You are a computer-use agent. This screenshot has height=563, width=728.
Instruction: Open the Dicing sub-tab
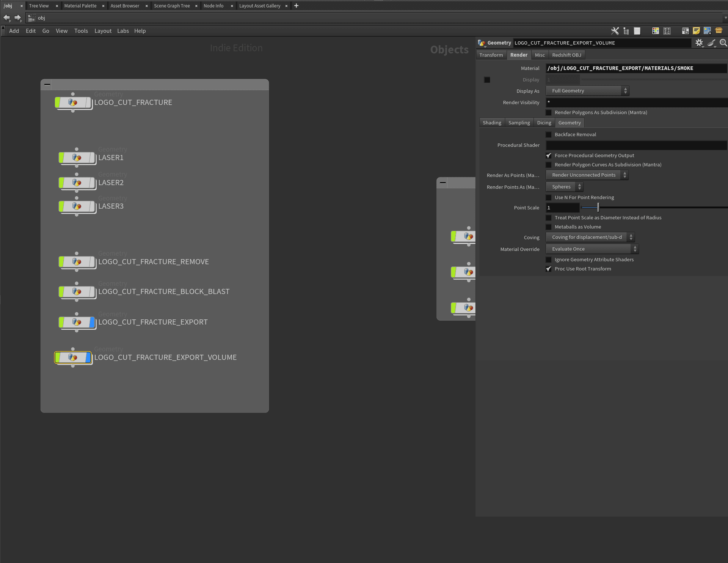pyautogui.click(x=544, y=123)
